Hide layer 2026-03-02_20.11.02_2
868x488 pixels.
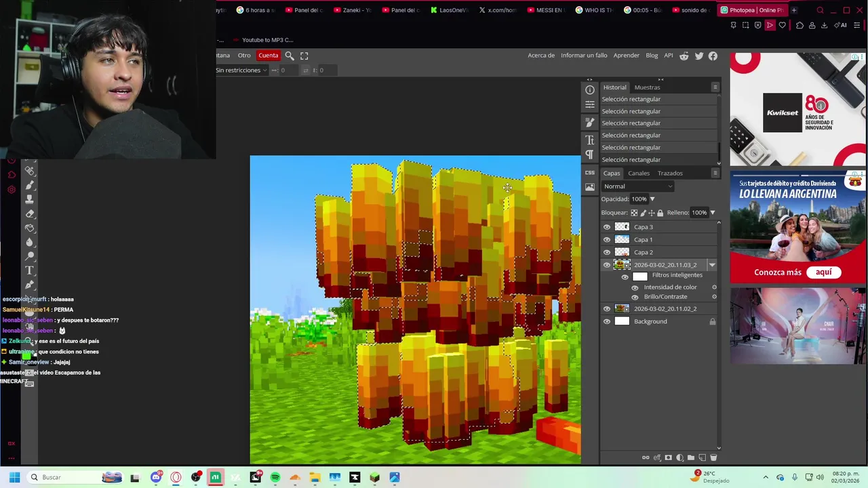pos(607,309)
